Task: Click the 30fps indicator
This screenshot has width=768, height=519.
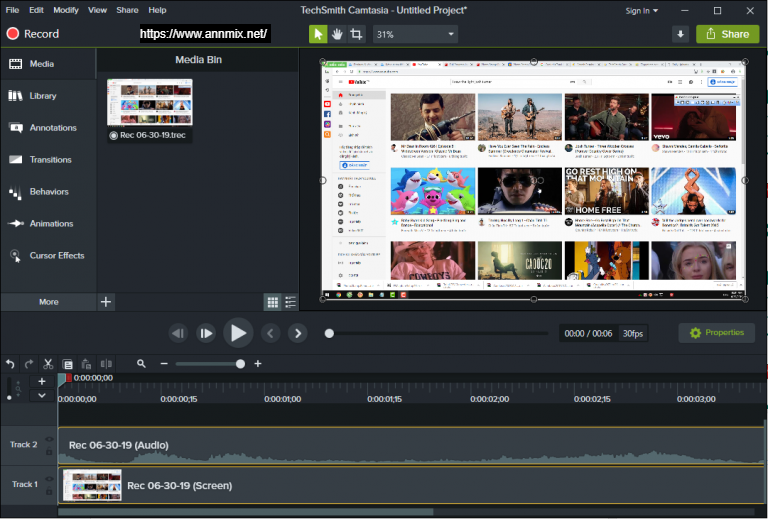Action: 633,333
